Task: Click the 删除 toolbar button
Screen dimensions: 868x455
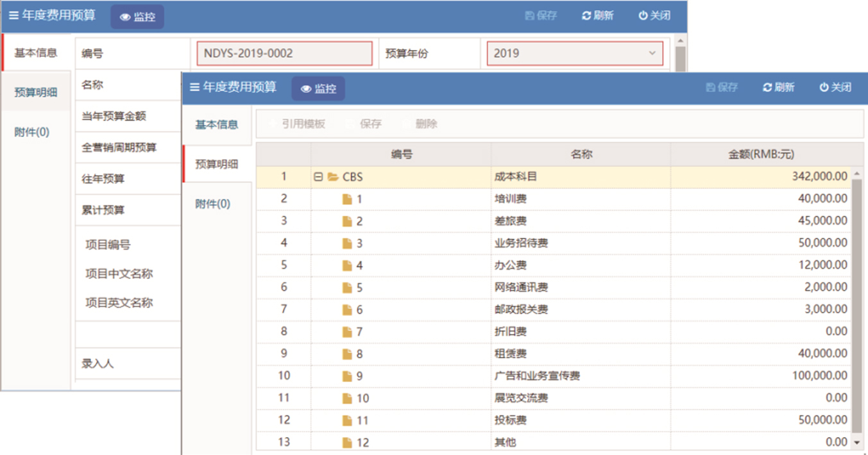Action: (420, 124)
